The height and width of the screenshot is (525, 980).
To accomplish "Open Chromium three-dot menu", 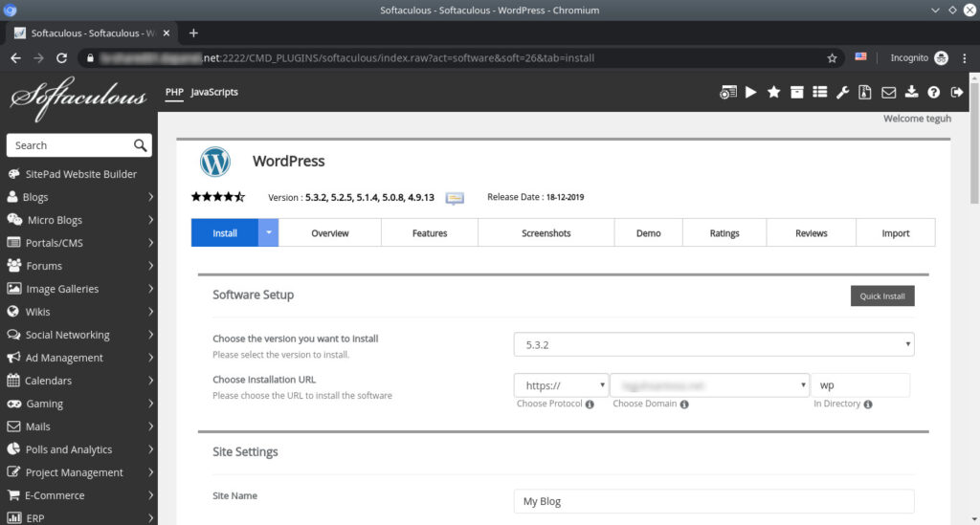I will 965,58.
